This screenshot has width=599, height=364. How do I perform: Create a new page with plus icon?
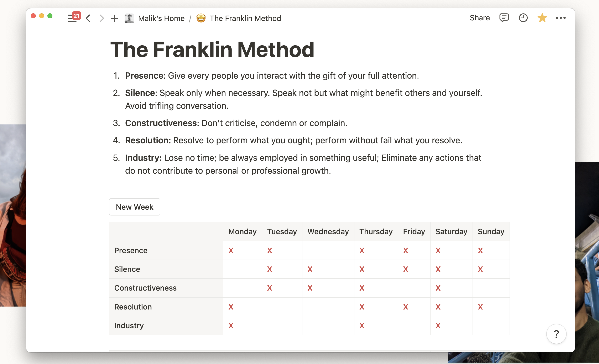[114, 18]
